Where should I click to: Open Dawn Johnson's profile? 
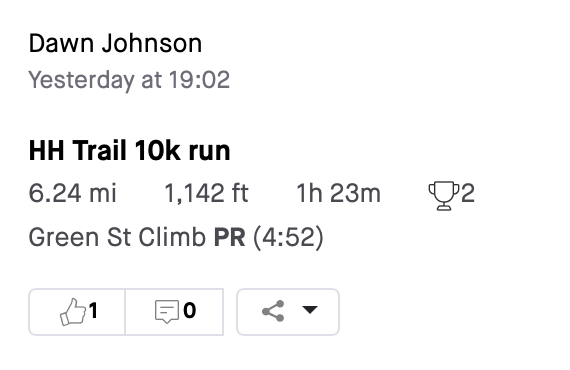click(x=115, y=43)
